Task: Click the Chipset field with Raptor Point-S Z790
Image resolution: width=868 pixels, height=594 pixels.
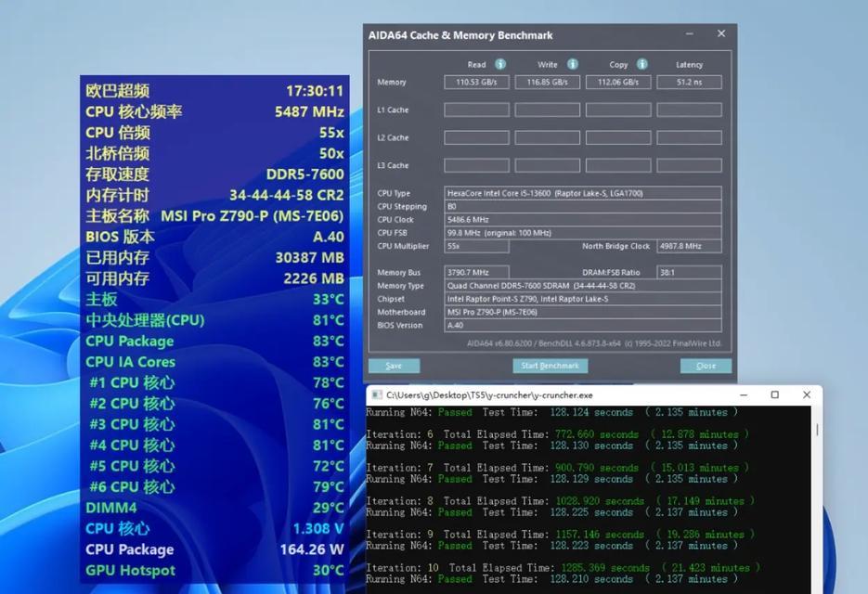Action: click(583, 299)
